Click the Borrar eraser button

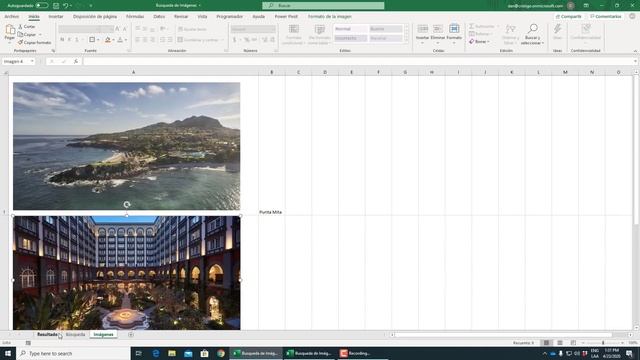pos(478,42)
